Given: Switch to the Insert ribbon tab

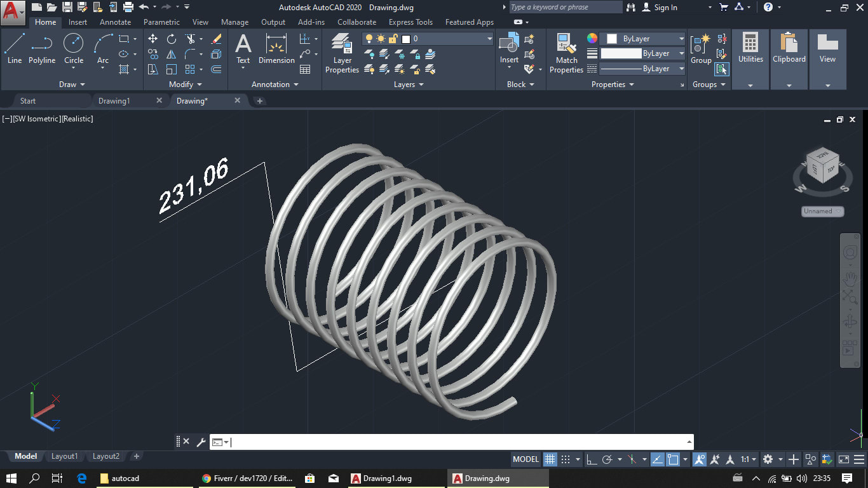Looking at the screenshot, I should (x=78, y=22).
